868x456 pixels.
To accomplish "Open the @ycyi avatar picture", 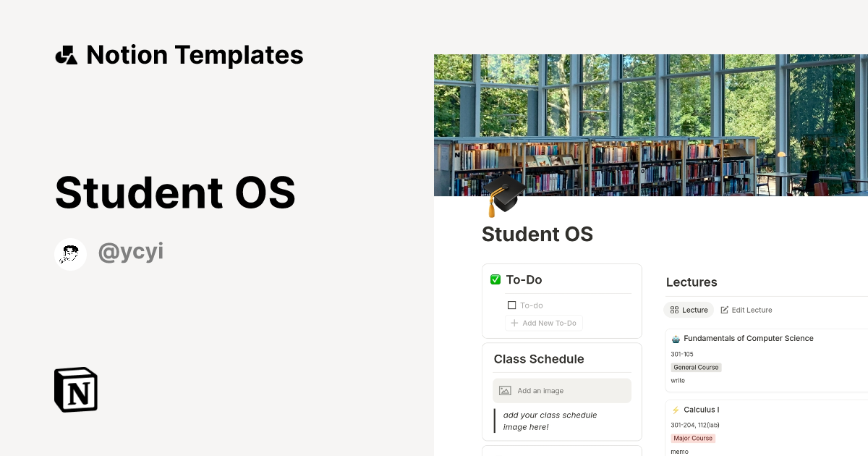I will (x=70, y=253).
